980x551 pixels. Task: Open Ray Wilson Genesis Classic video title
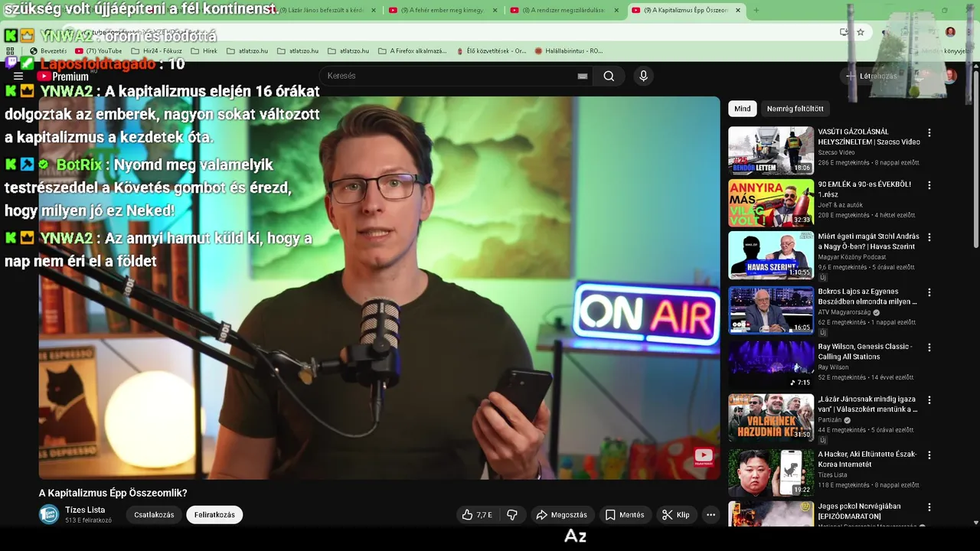(865, 351)
